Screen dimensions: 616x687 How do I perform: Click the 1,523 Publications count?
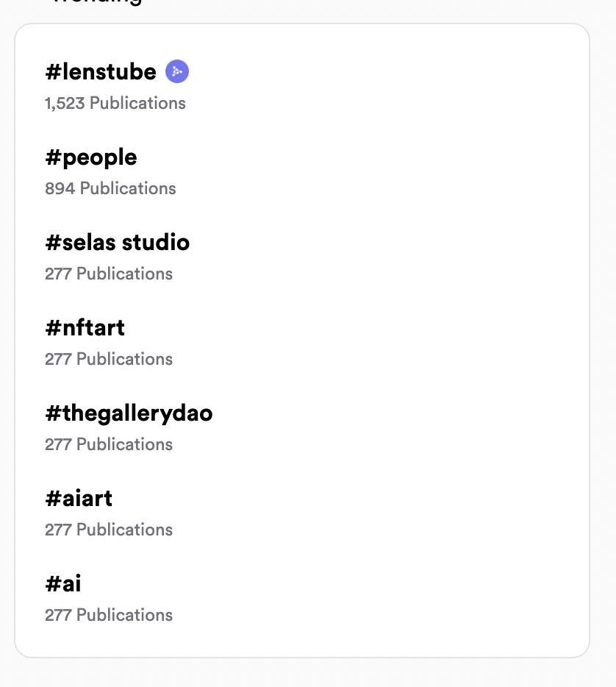115,104
